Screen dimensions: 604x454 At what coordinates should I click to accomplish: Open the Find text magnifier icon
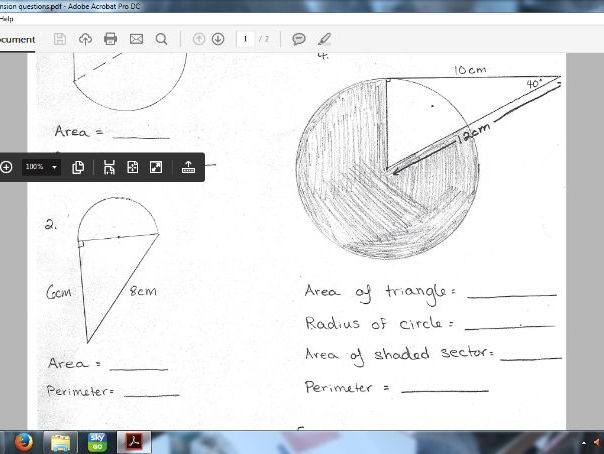pos(162,39)
